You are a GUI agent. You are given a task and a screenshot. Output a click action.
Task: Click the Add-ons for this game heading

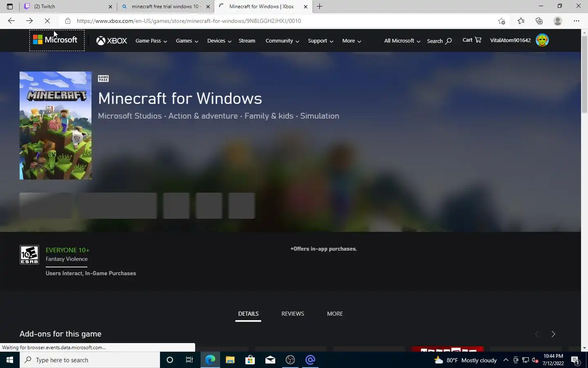(60, 334)
